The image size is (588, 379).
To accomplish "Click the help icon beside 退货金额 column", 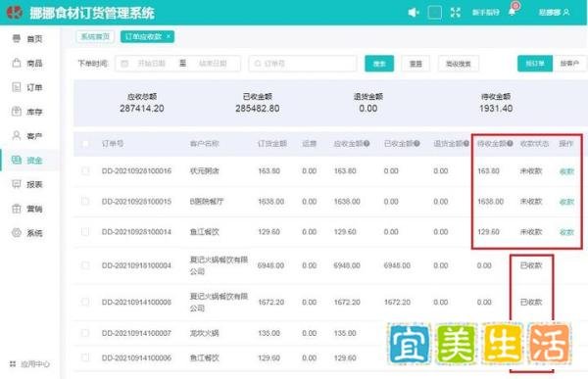I will point(466,143).
